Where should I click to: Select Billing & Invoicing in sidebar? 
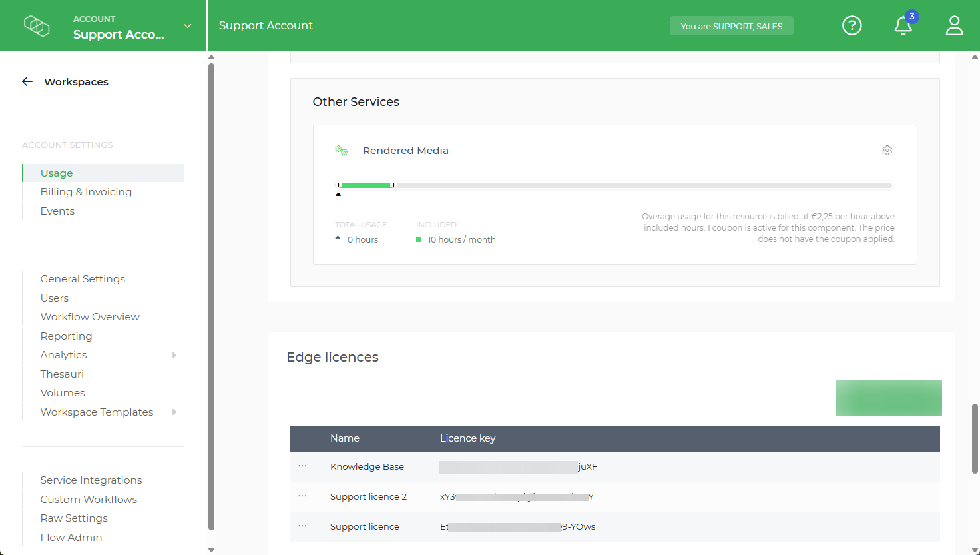pos(86,191)
